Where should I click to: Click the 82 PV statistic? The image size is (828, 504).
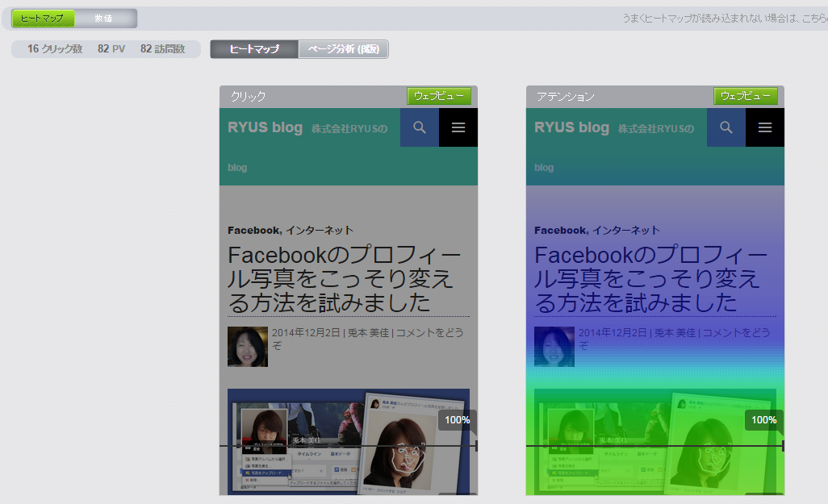[111, 49]
